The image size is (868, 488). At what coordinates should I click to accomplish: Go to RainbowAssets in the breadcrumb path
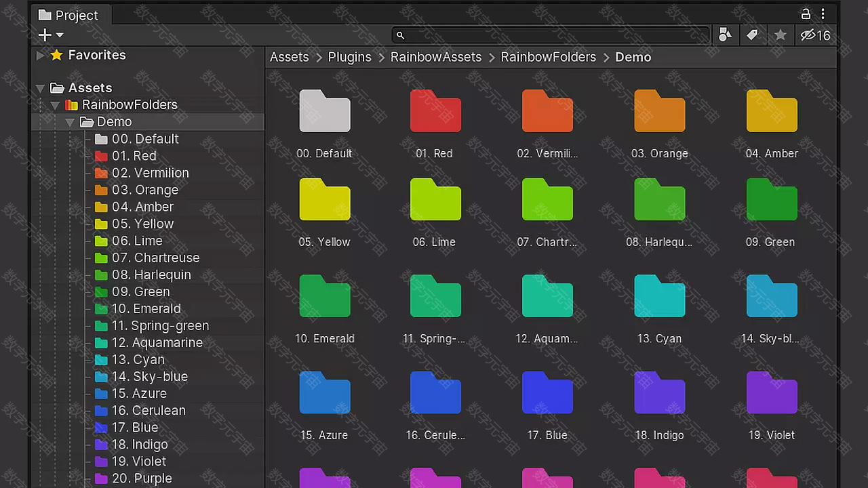pyautogui.click(x=436, y=57)
